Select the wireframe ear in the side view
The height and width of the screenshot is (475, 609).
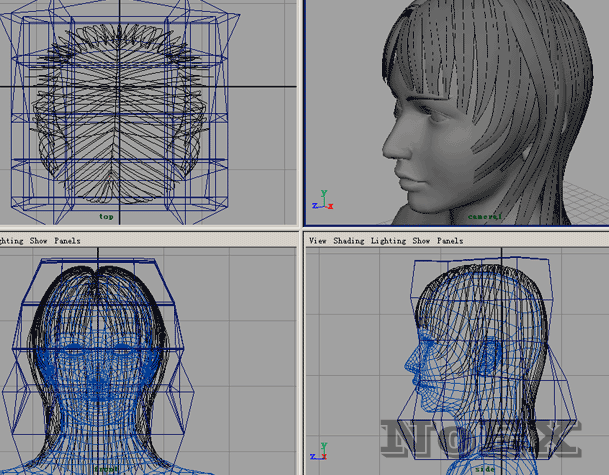489,354
